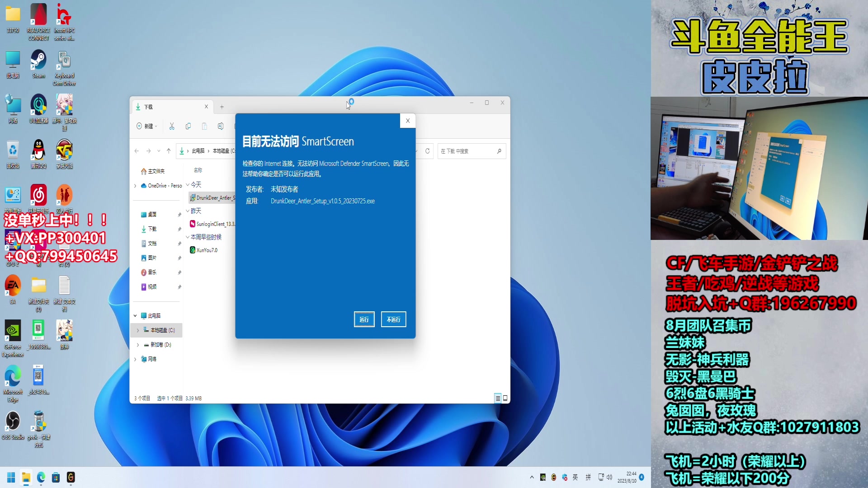868x488 pixels.
Task: Click the Up directory arrow
Action: (169, 151)
